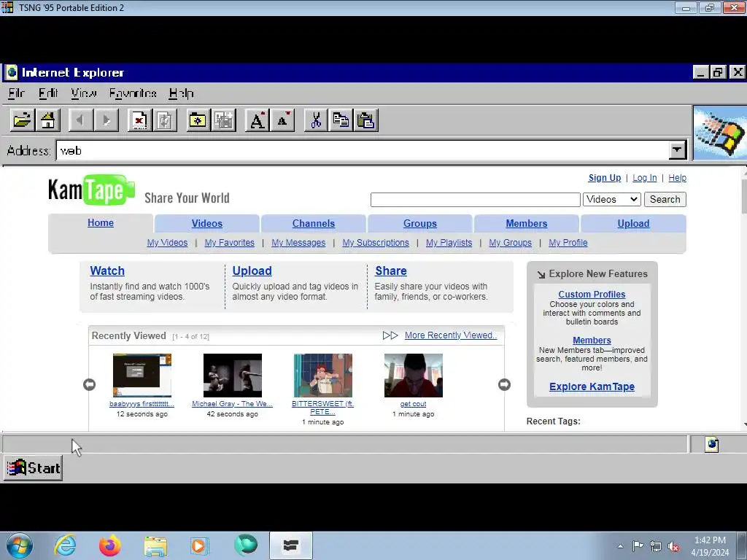Launch Internet Explorer from the taskbar

[65, 545]
